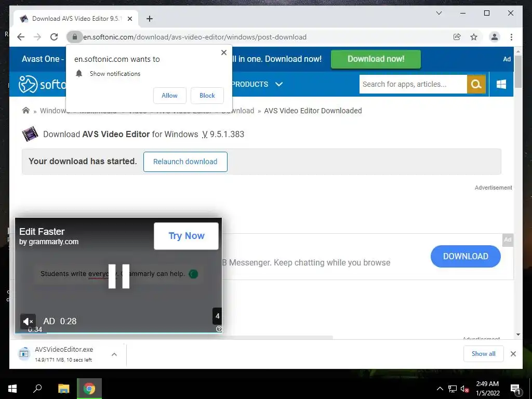Allow notifications from en.softonic.com
Screen dimensions: 532x399
[170, 96]
